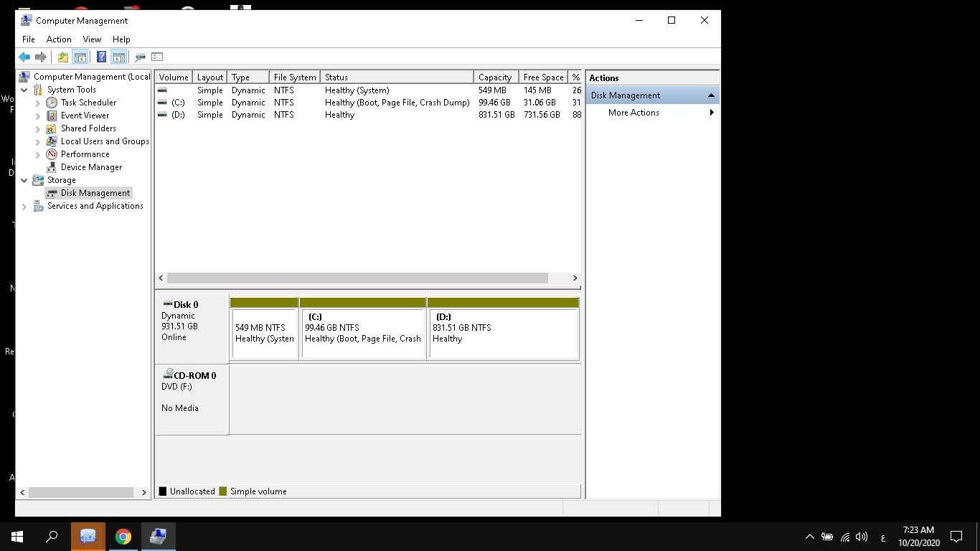Click the Disk 0 drive icon
The image size is (980, 551).
pyautogui.click(x=167, y=303)
